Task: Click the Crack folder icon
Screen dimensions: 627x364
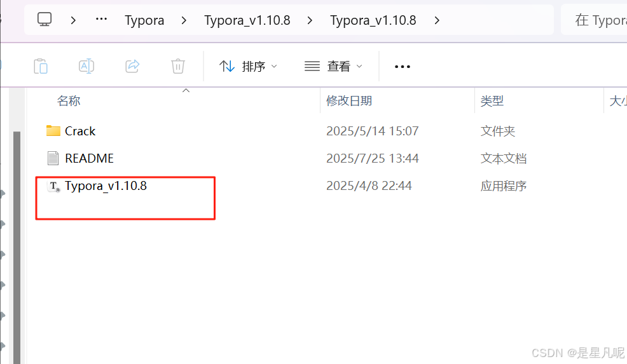Action: pyautogui.click(x=53, y=131)
